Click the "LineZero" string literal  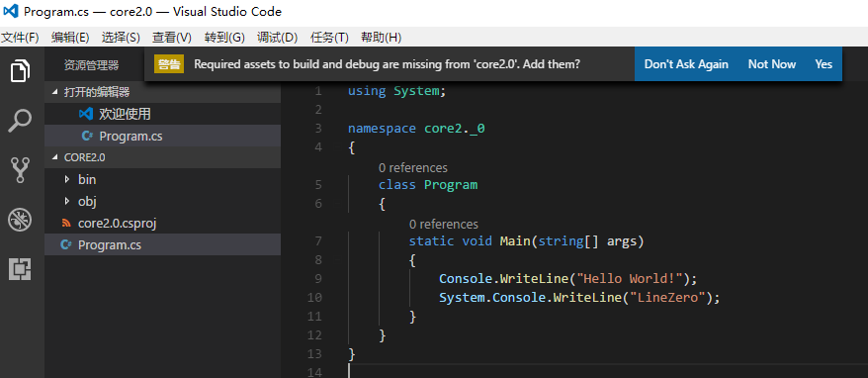[668, 298]
